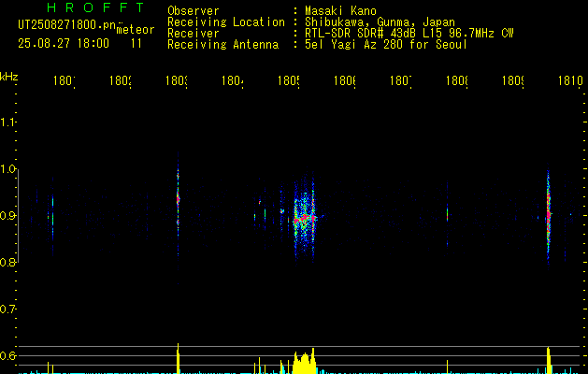Click the strong red echo streak before 1810
The width and height of the screenshot is (588, 374).
pos(548,214)
